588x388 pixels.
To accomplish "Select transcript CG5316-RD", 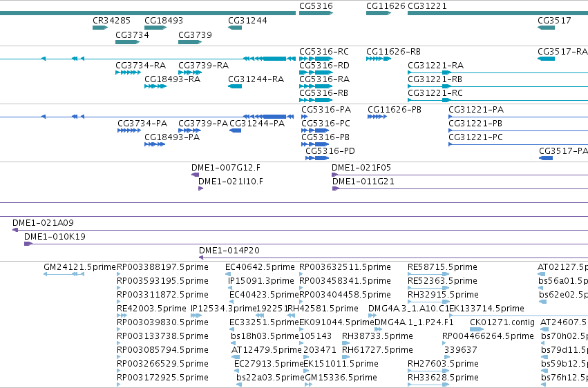I will 316,72.
